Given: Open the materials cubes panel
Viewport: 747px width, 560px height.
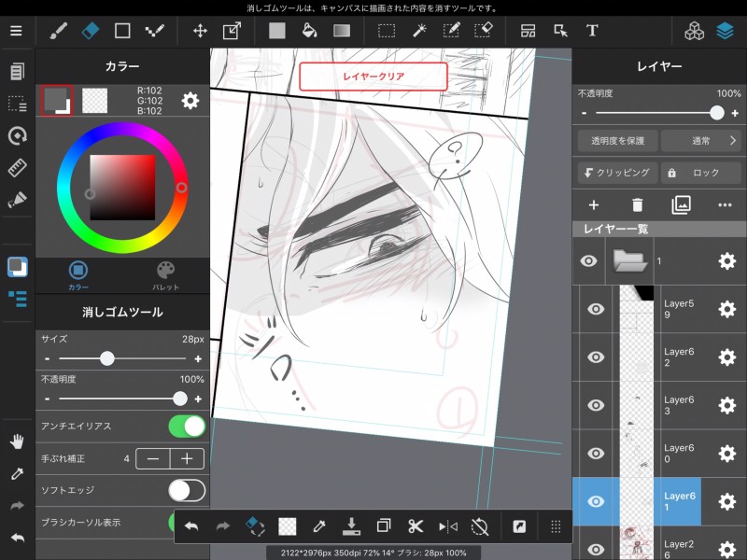Looking at the screenshot, I should tap(694, 31).
